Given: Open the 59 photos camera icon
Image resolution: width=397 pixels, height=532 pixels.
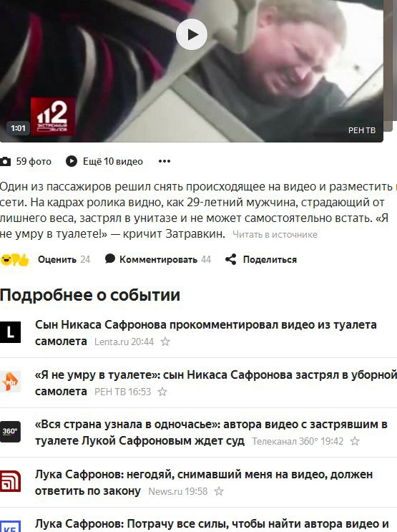Looking at the screenshot, I should tap(5, 162).
